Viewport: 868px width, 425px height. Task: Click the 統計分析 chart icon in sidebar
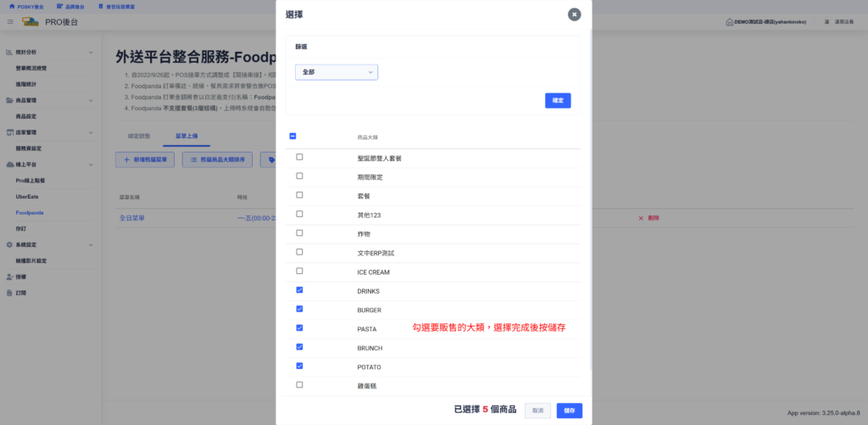pyautogui.click(x=8, y=53)
